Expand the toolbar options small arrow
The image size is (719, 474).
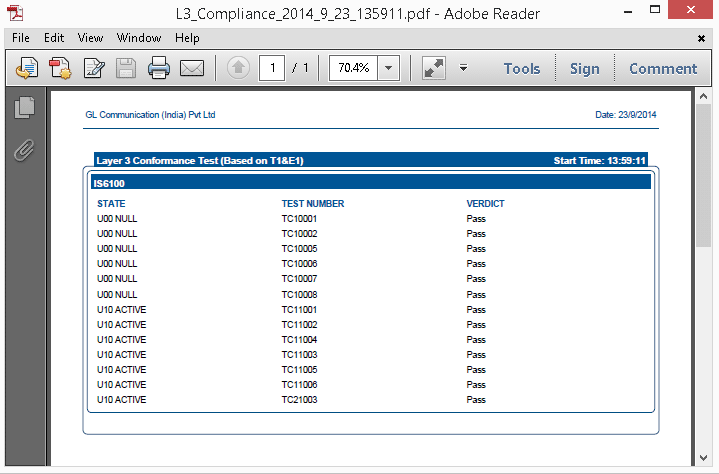tap(464, 68)
